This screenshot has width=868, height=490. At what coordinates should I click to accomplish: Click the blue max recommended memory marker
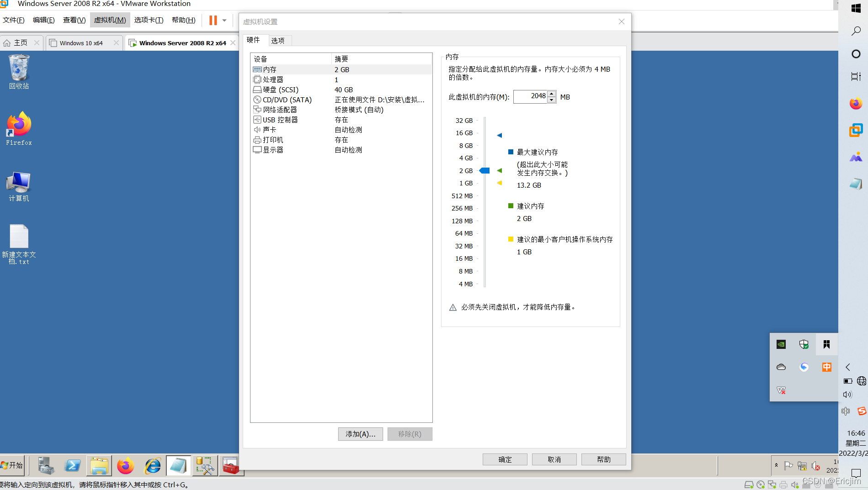[x=499, y=135]
